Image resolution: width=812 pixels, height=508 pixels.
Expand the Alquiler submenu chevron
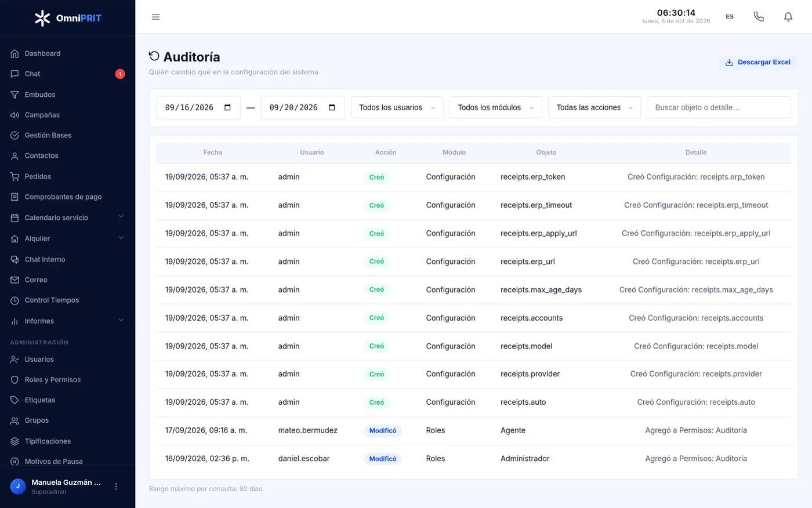point(121,238)
